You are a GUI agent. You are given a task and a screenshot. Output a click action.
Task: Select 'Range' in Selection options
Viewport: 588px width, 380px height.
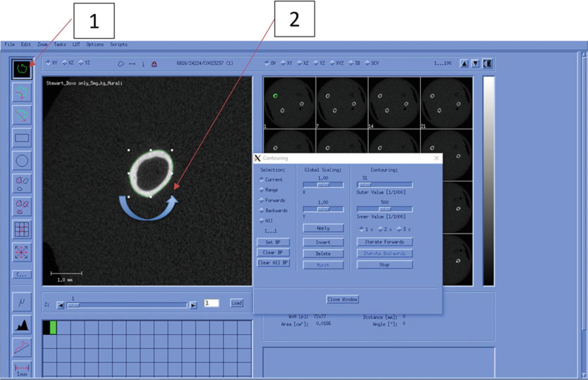269,190
